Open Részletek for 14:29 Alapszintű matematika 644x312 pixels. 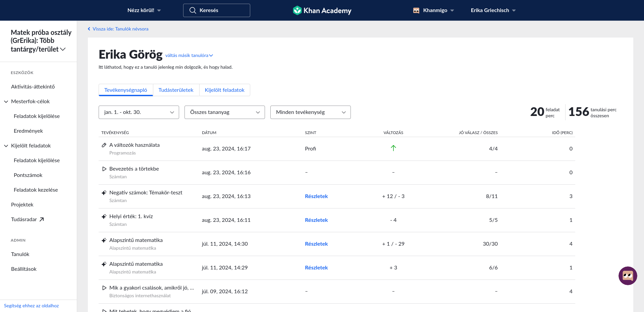pyautogui.click(x=316, y=267)
